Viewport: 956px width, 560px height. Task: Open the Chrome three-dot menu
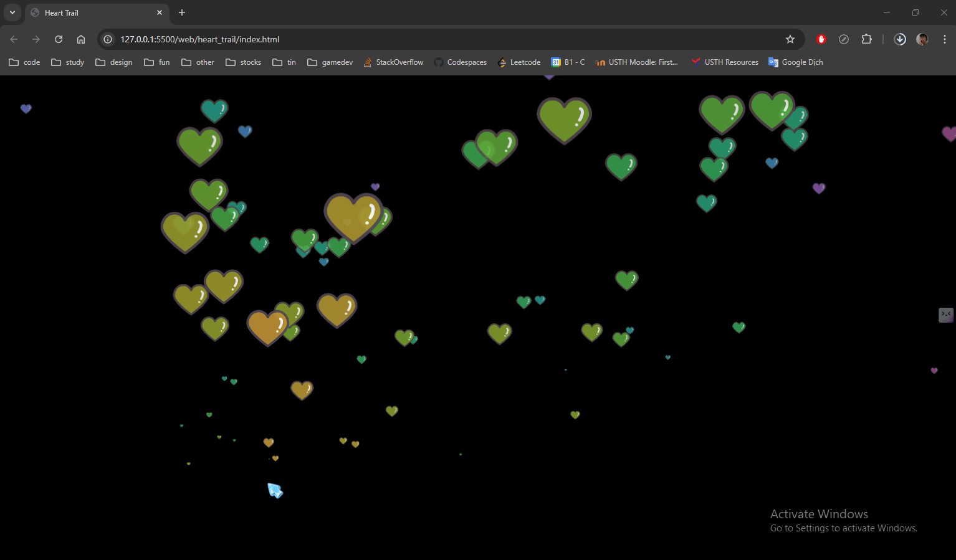[945, 39]
